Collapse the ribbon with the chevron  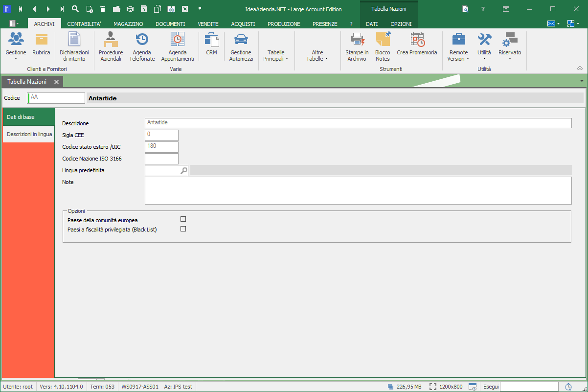click(580, 69)
